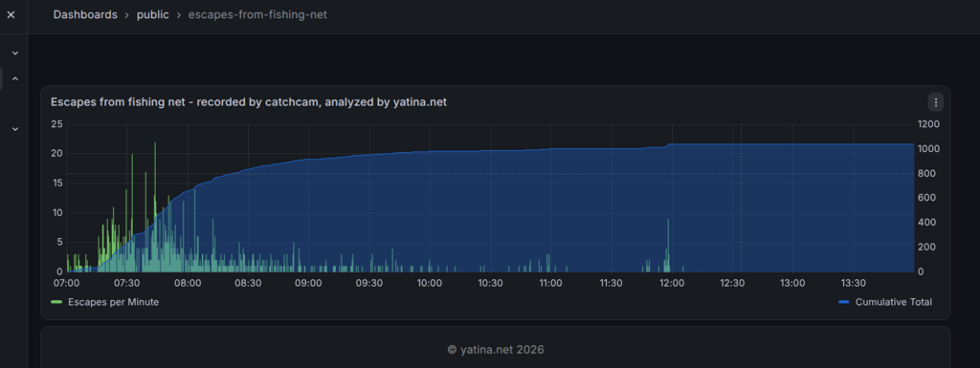Select the escapes-from-fishing-net breadcrumb
The image size is (980, 368).
(257, 15)
